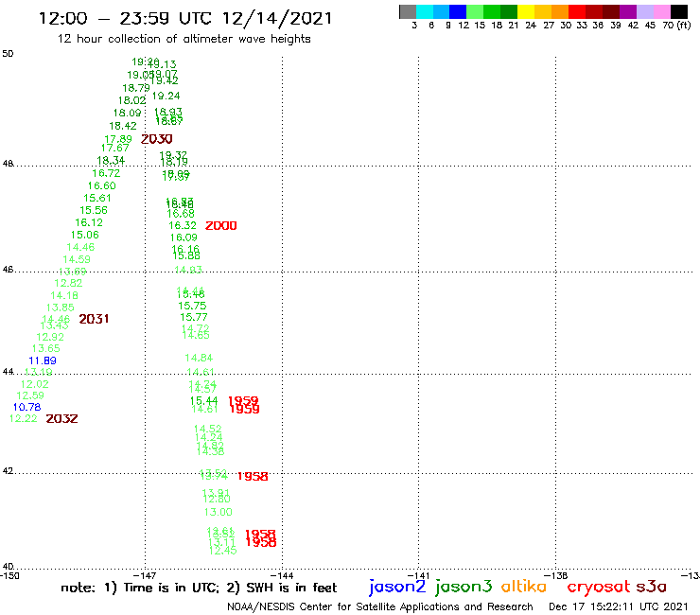Click wave height value 18.09
700x615 pixels.
128,113
